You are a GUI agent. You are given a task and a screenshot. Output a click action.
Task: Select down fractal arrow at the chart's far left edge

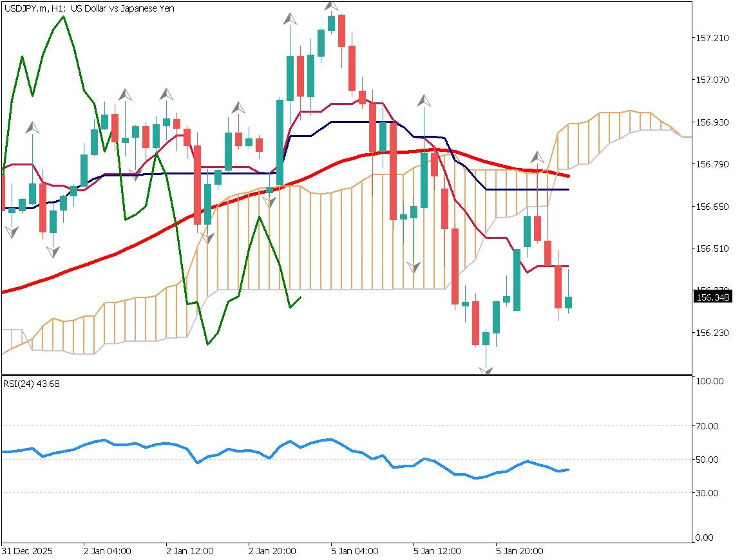11,231
